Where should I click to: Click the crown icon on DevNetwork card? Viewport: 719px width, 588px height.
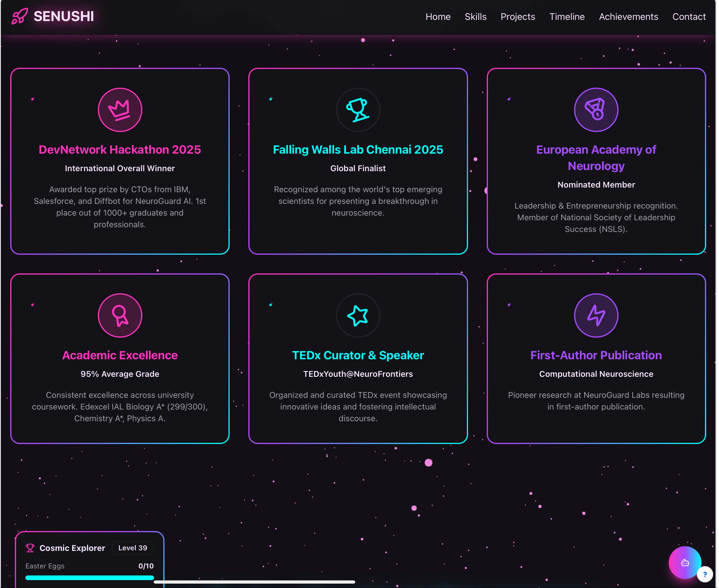[x=120, y=110]
